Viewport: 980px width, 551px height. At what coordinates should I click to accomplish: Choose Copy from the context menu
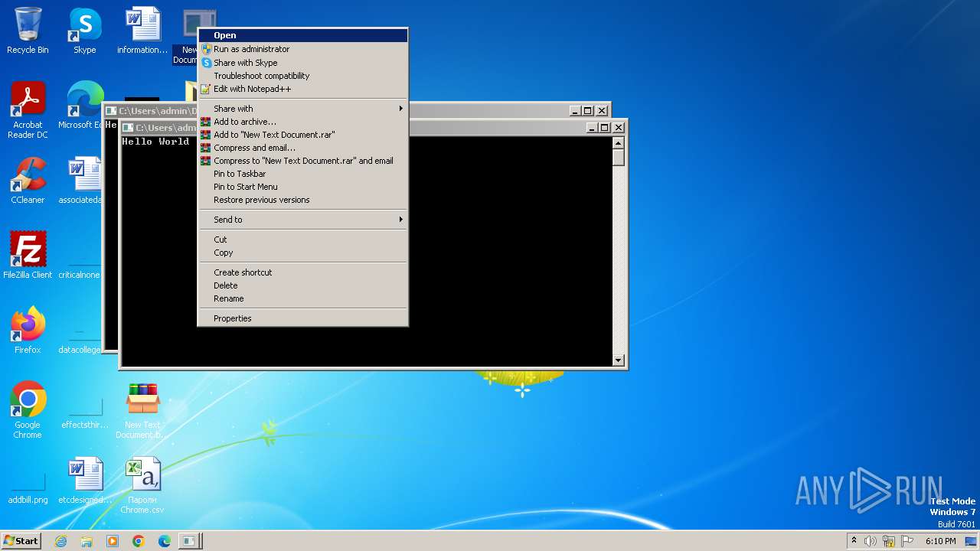click(x=302, y=253)
